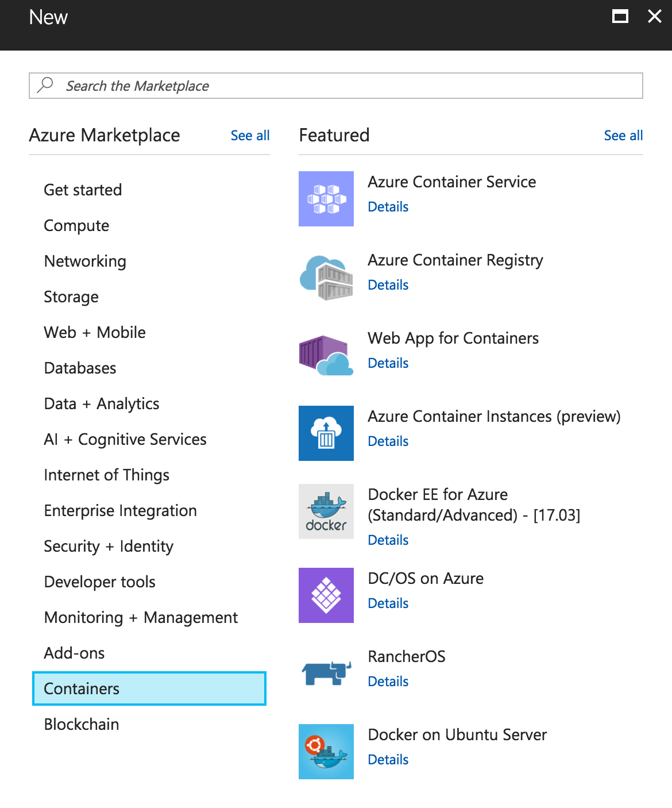This screenshot has height=808, width=672.
Task: View Details for RancherOS
Action: pos(388,682)
